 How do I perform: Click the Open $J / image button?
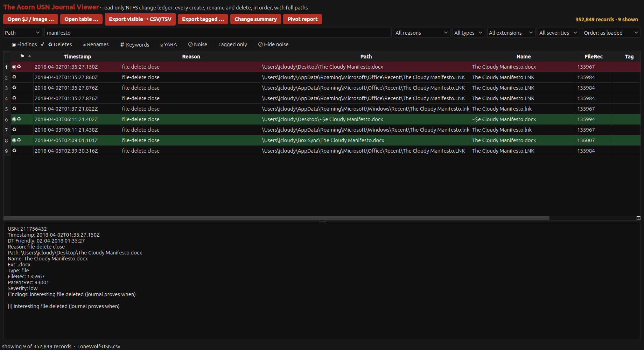tap(30, 19)
